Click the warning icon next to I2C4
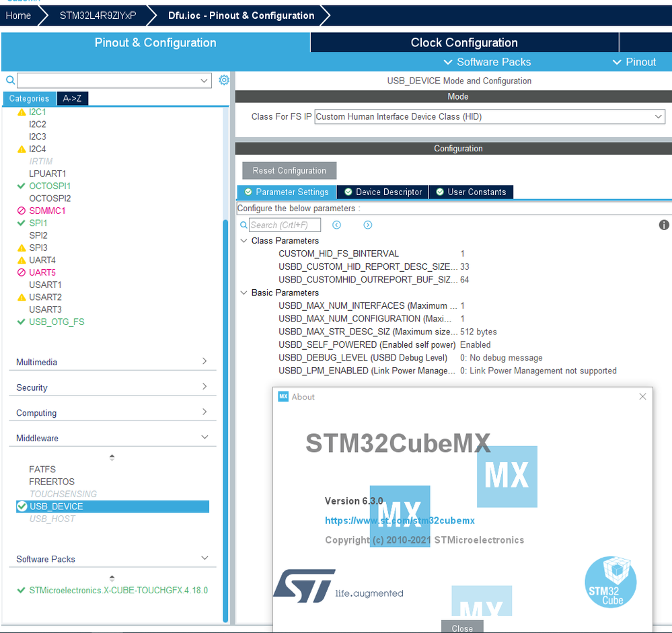The width and height of the screenshot is (672, 633). 22,149
